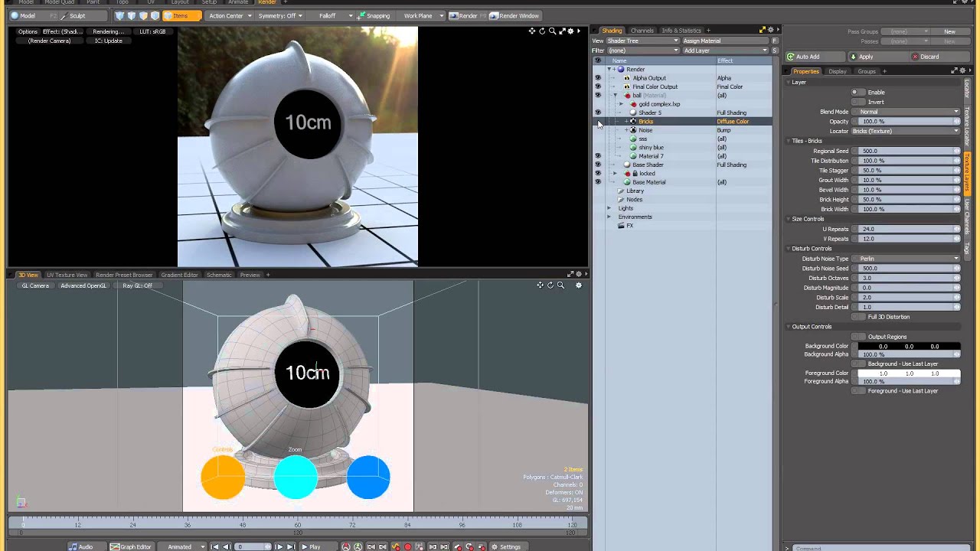Open the UV Texture View tab

click(67, 275)
